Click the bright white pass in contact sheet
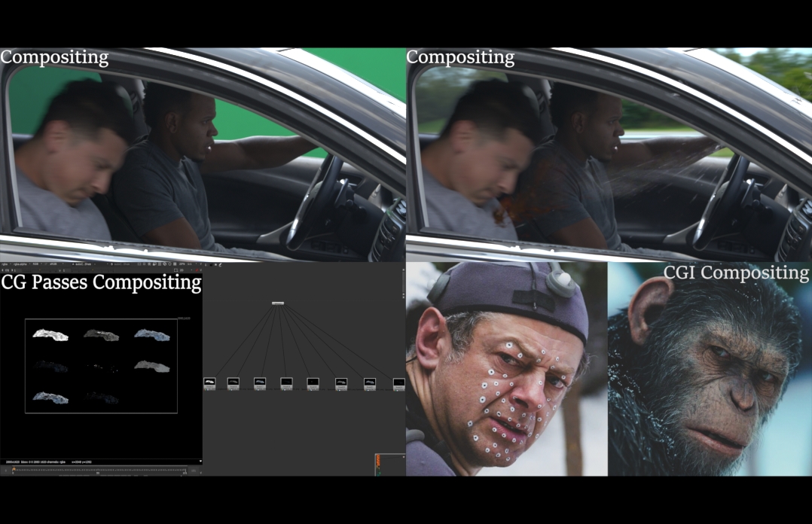This screenshot has height=524, width=812. pyautogui.click(x=50, y=336)
